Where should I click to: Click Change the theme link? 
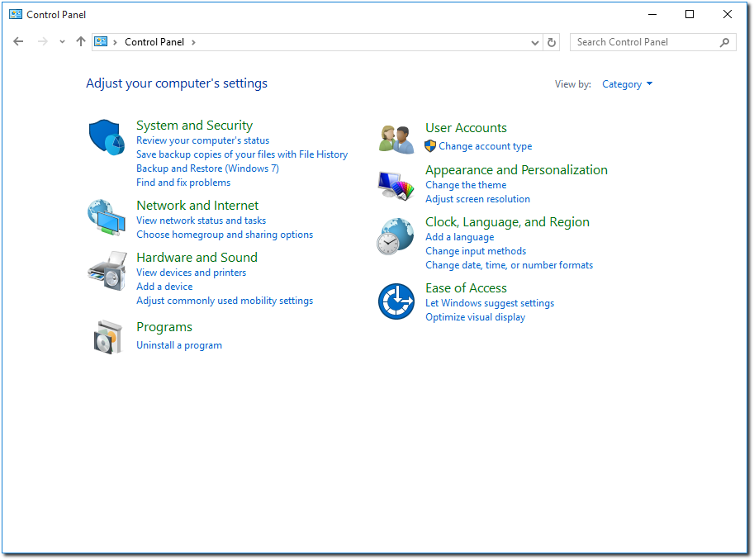pos(466,185)
